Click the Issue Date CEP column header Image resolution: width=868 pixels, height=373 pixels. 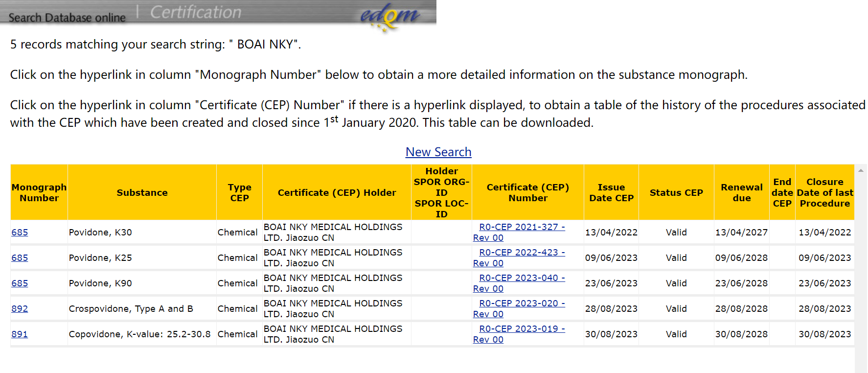[x=611, y=192]
